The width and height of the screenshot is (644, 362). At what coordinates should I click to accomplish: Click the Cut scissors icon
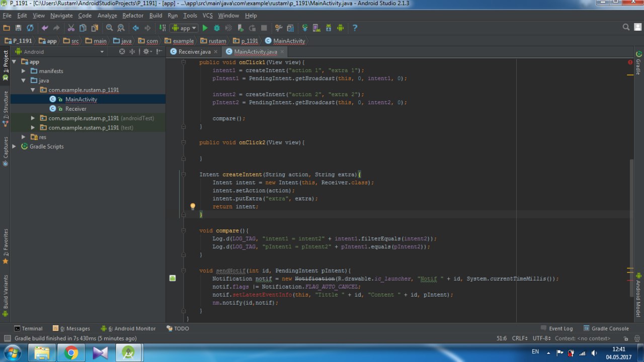click(70, 28)
